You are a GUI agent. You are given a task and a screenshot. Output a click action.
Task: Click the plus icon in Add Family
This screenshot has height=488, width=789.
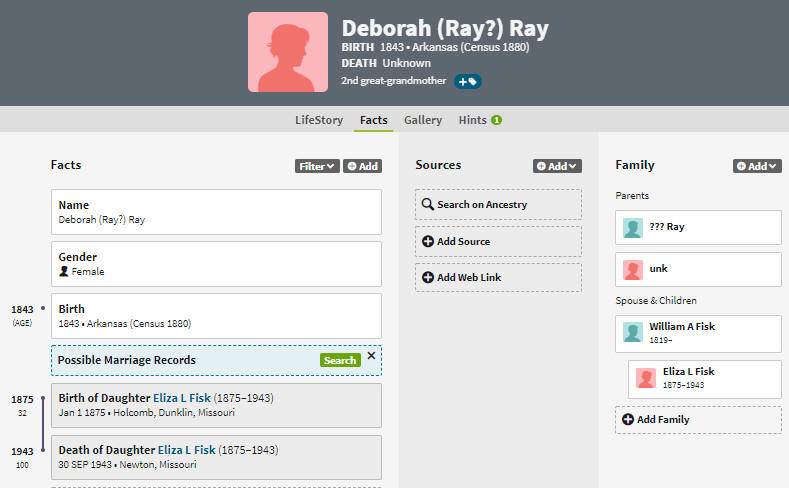click(627, 420)
